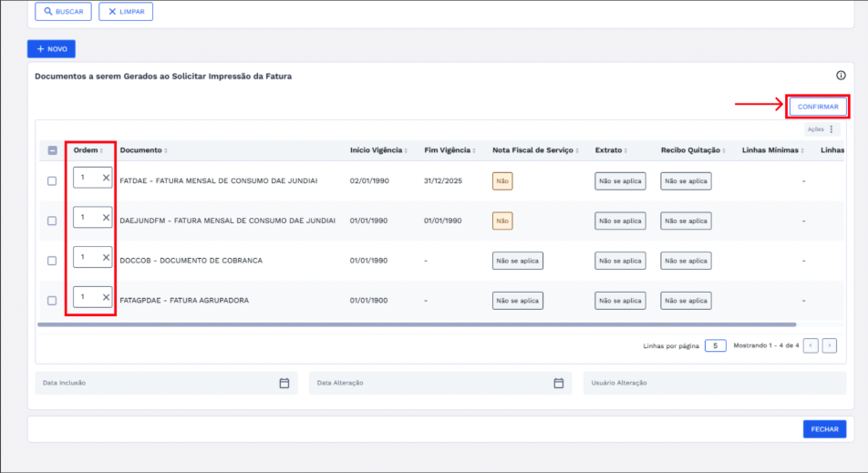Image resolution: width=868 pixels, height=473 pixels.
Task: Toggle the select-all checkbox in table header
Action: click(x=52, y=150)
